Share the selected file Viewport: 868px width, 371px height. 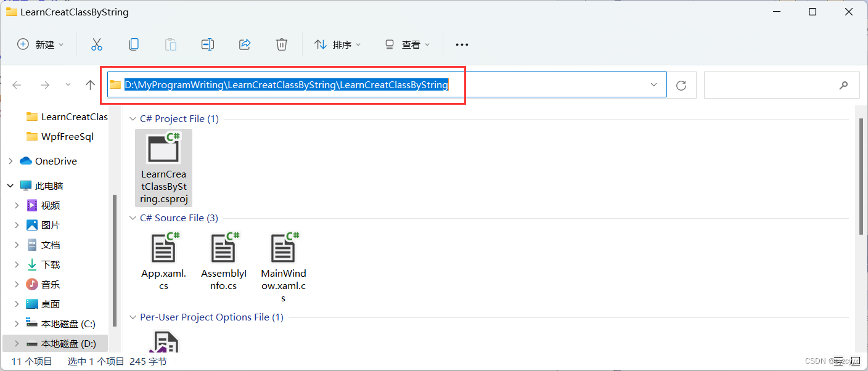(245, 44)
